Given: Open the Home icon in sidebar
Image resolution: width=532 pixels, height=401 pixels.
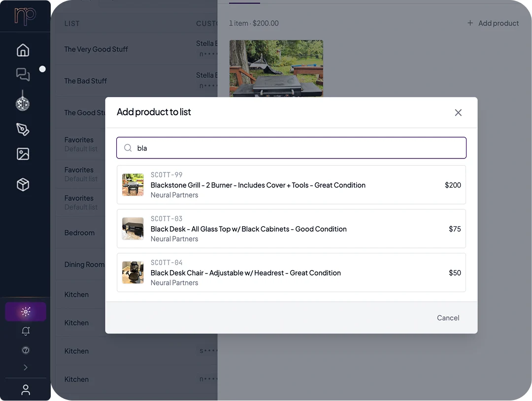Looking at the screenshot, I should pos(23,50).
